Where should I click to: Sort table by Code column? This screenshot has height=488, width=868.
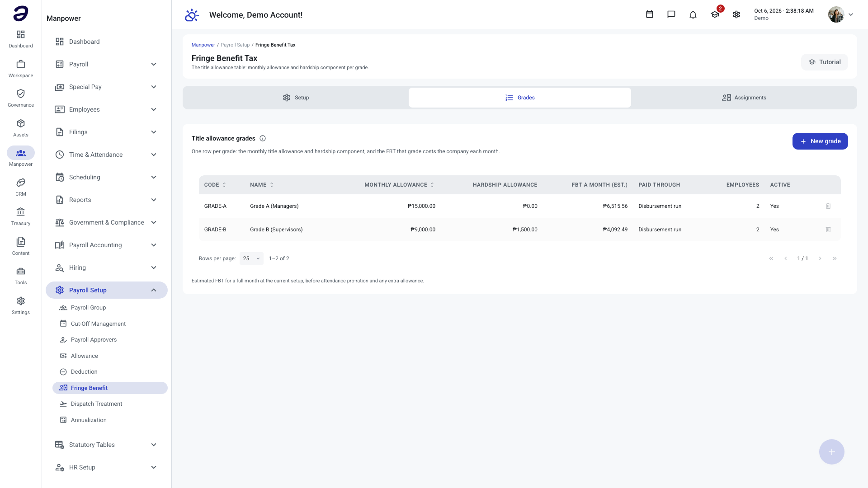[x=215, y=185]
